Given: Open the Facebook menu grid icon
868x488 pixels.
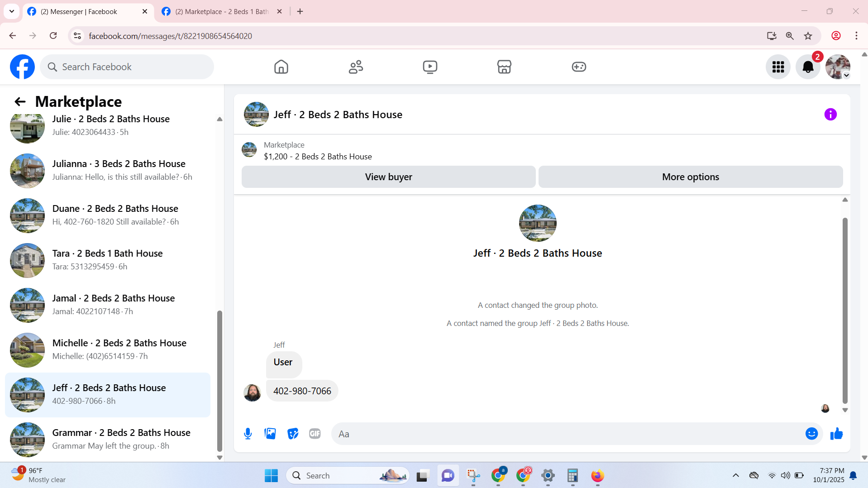Looking at the screenshot, I should coord(778,67).
